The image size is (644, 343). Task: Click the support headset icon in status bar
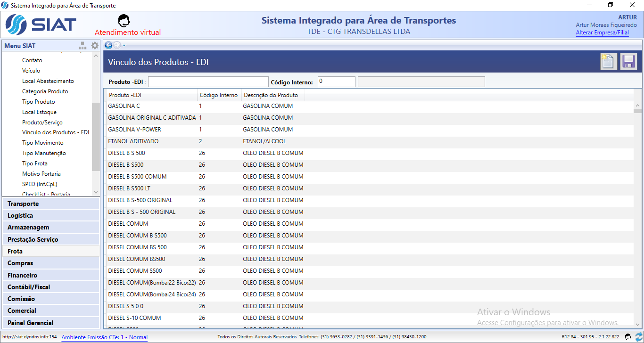pyautogui.click(x=627, y=337)
